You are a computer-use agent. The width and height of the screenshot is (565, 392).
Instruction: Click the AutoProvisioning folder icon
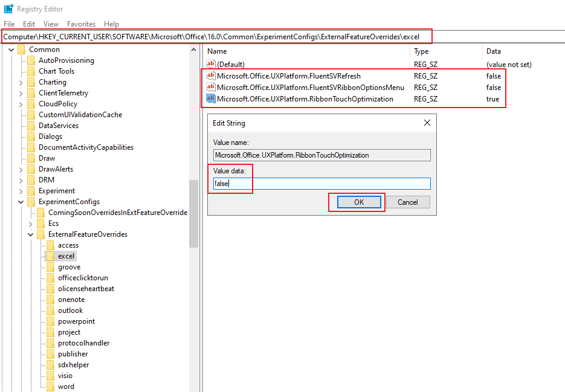[x=31, y=60]
